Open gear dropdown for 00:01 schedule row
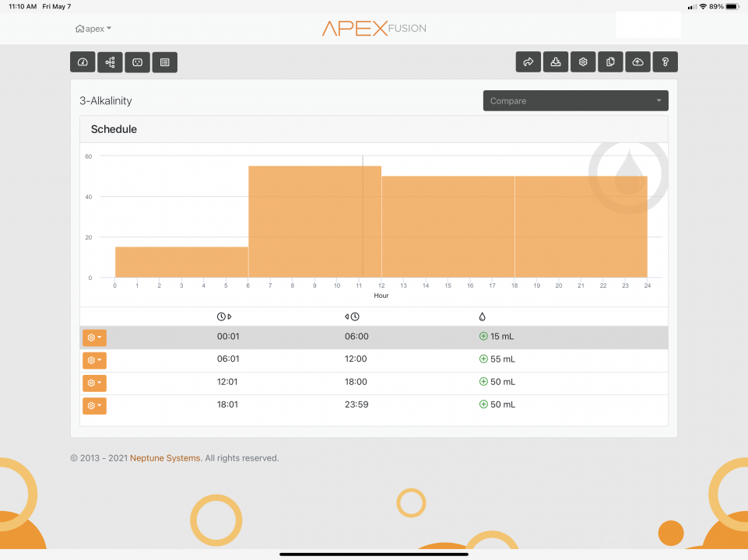Viewport: 748px width, 560px height. coord(94,338)
